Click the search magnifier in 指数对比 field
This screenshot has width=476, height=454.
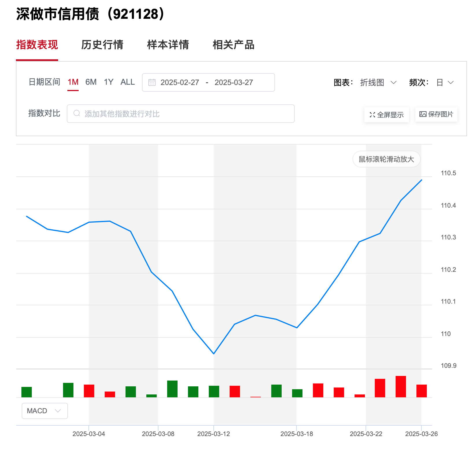[x=76, y=113]
